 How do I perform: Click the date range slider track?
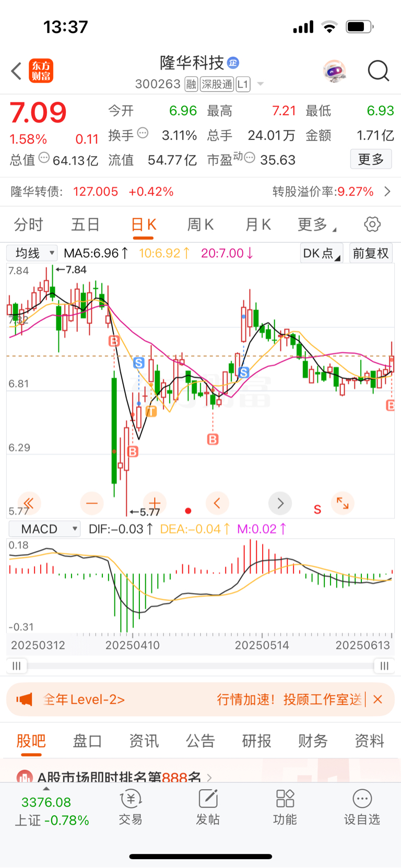[x=200, y=666]
